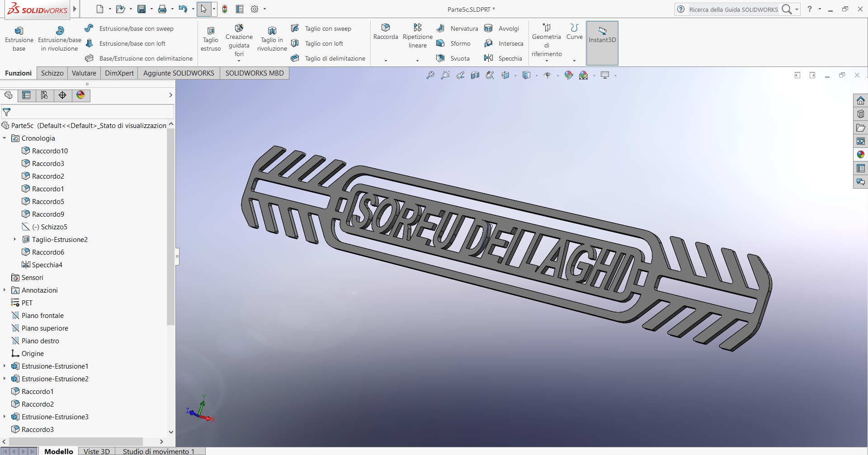This screenshot has height=455, width=868.
Task: Switch to the Valutare tab
Action: (84, 73)
